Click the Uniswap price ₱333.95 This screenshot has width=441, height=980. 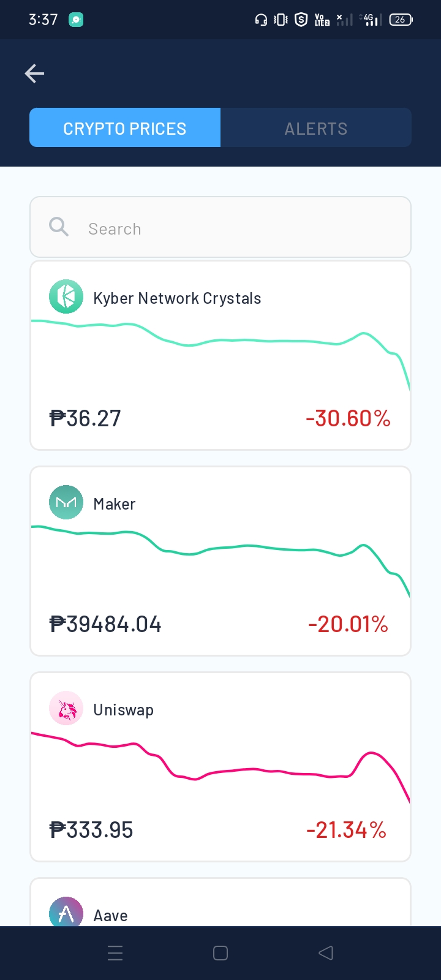coord(91,830)
